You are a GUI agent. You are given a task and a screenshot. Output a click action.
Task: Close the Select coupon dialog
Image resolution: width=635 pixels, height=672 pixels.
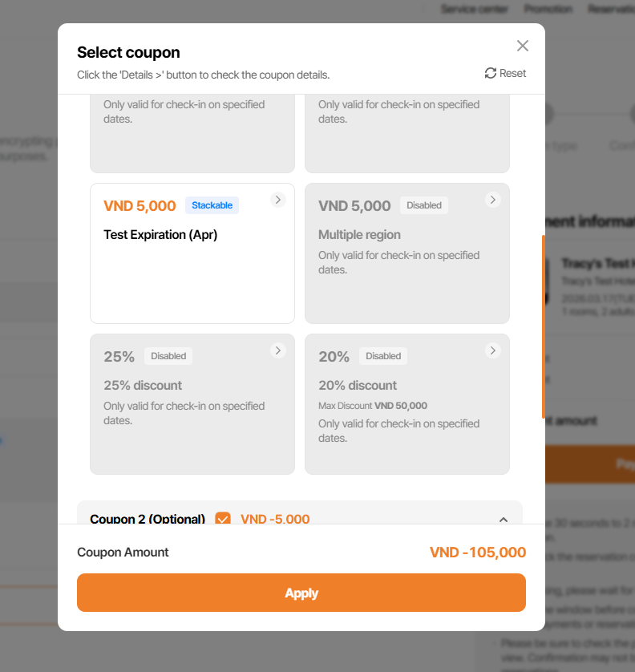point(523,46)
